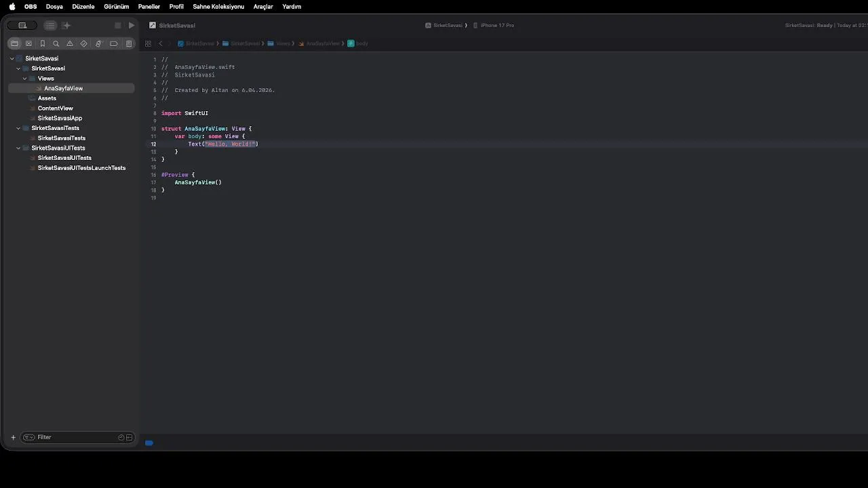Open the Görünüm menu

click(117, 7)
